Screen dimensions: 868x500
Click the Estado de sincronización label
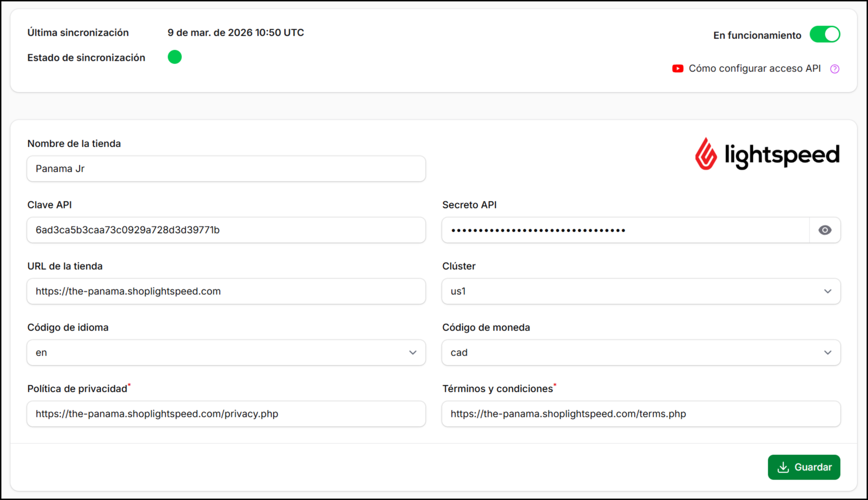(x=86, y=58)
